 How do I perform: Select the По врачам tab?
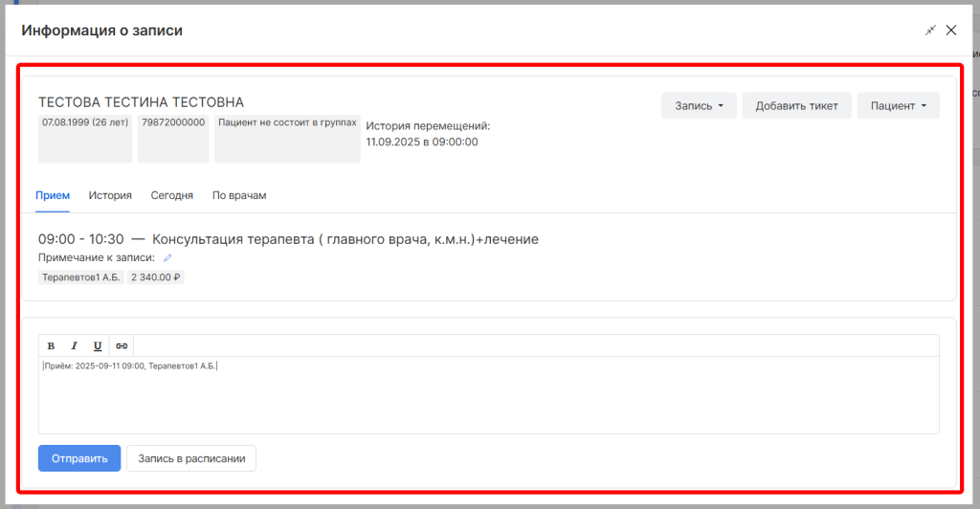pos(239,195)
